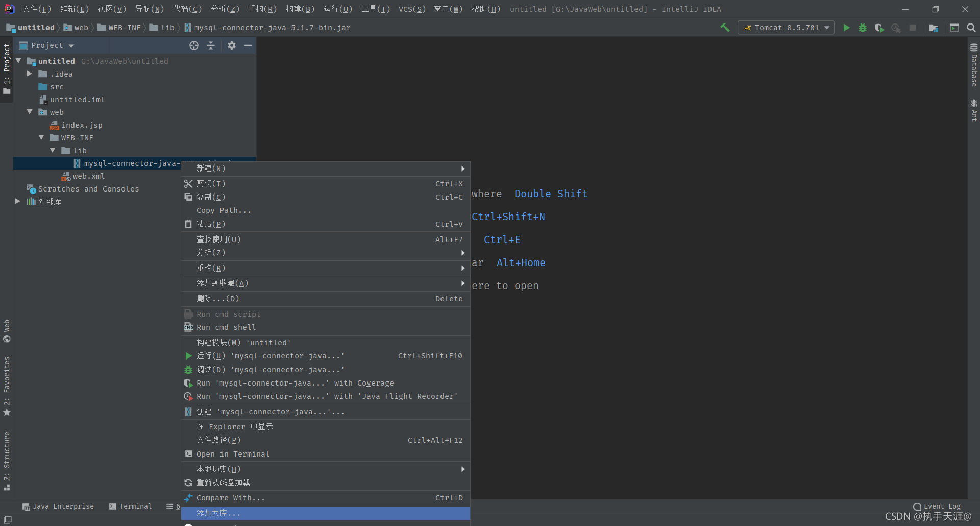Open the Structure tool window tab
The width and height of the screenshot is (980, 526).
point(7,461)
